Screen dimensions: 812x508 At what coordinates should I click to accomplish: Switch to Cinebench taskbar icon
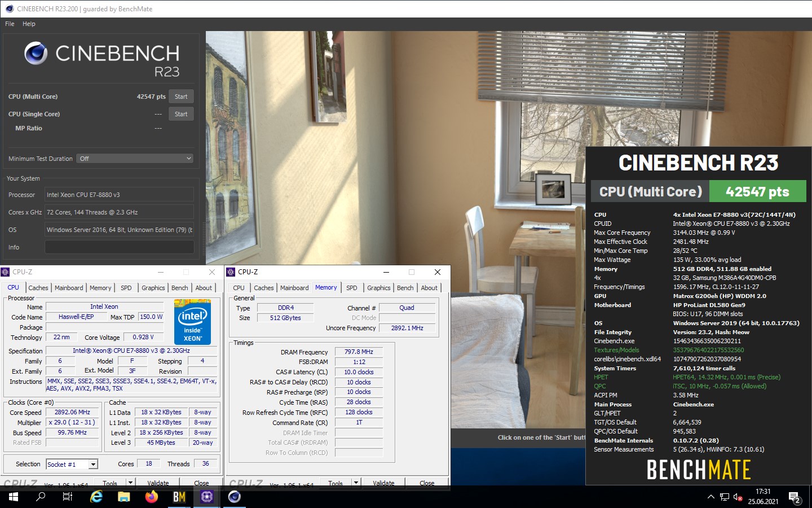234,497
